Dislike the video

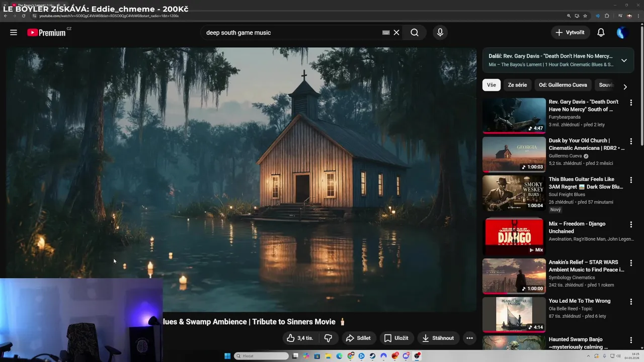click(328, 338)
